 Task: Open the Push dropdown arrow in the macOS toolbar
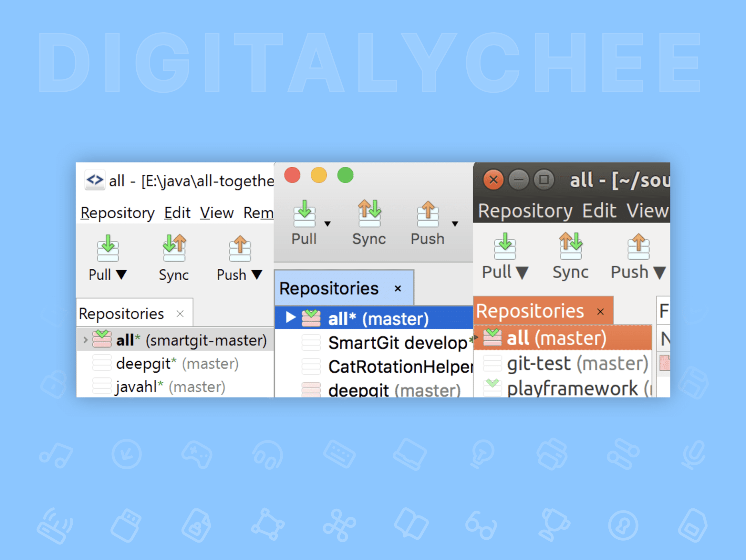(455, 224)
